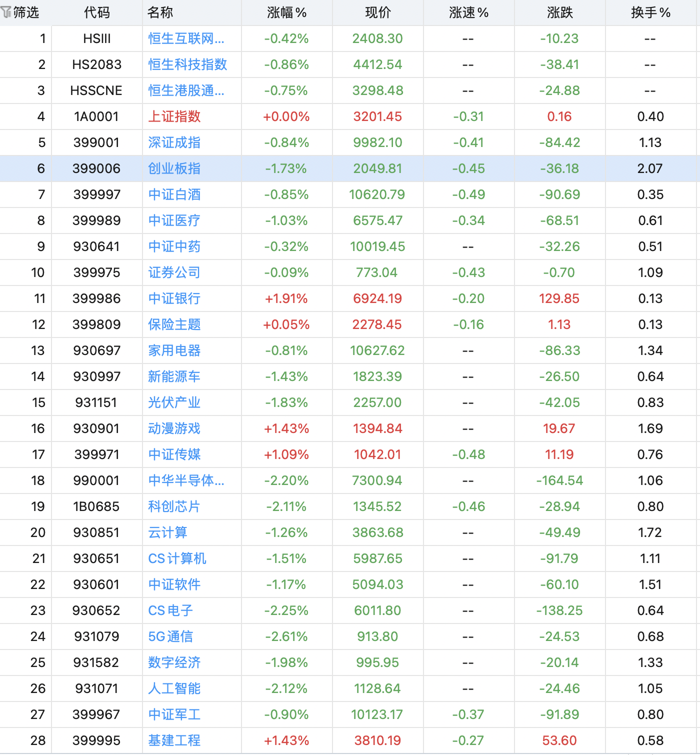Click the 动漫游戏 index name
This screenshot has height=755, width=700.
pyautogui.click(x=174, y=428)
